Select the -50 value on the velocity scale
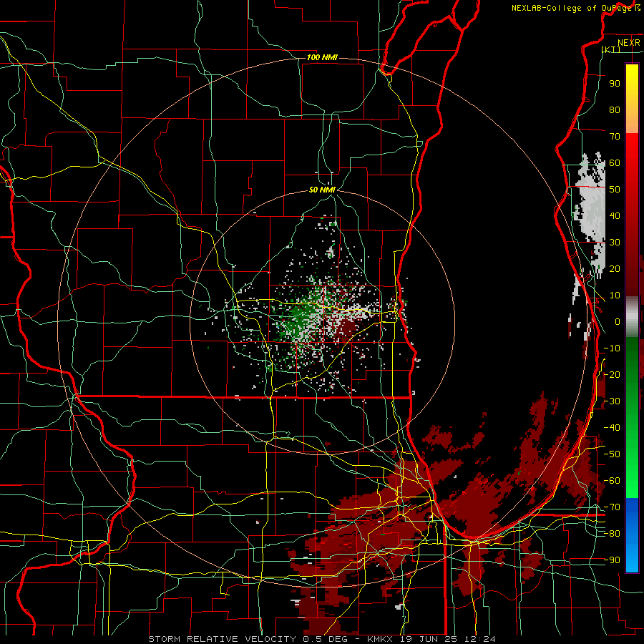The image size is (644, 644). 612,454
